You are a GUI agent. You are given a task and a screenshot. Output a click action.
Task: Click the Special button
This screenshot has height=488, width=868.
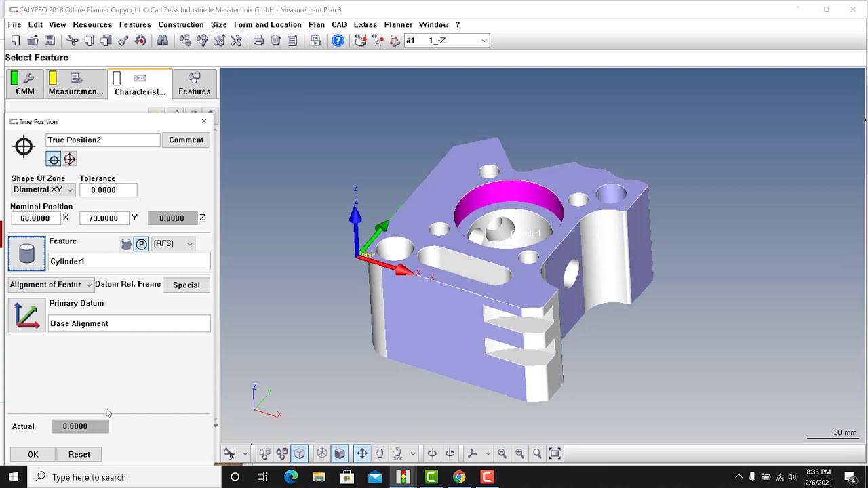click(186, 285)
